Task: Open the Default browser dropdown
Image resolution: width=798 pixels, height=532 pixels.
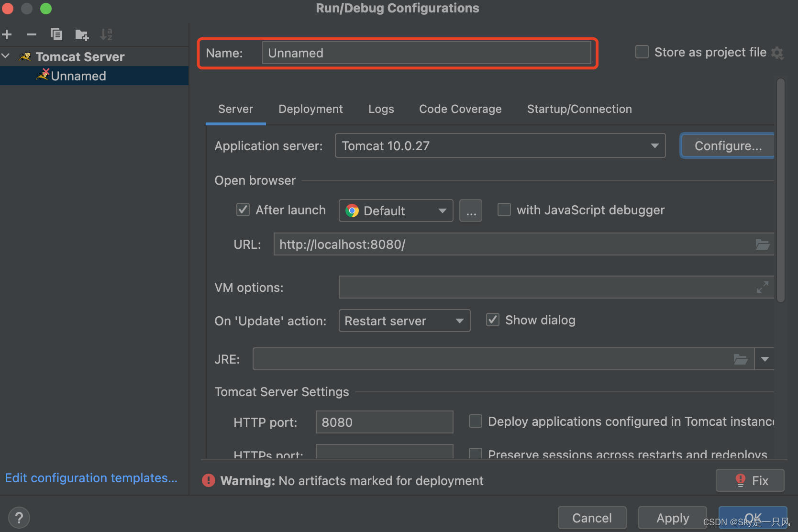Action: [x=396, y=211]
